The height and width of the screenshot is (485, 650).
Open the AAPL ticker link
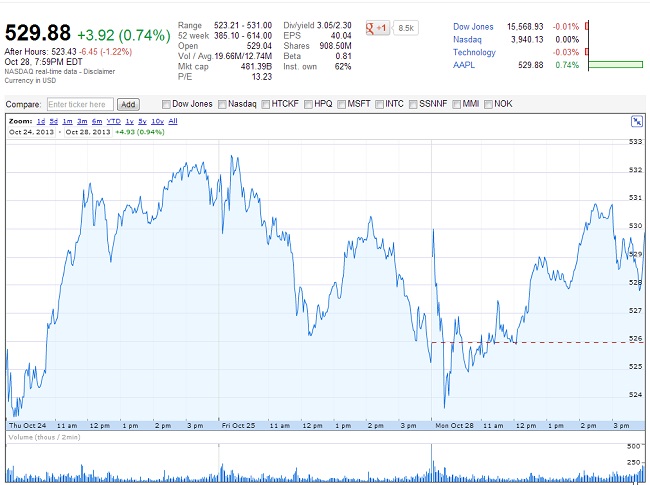464,65
